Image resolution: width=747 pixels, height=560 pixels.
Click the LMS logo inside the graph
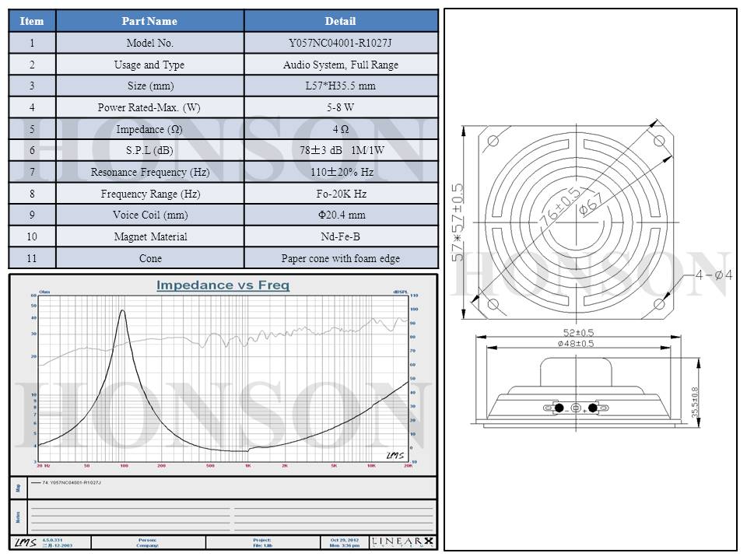click(395, 455)
